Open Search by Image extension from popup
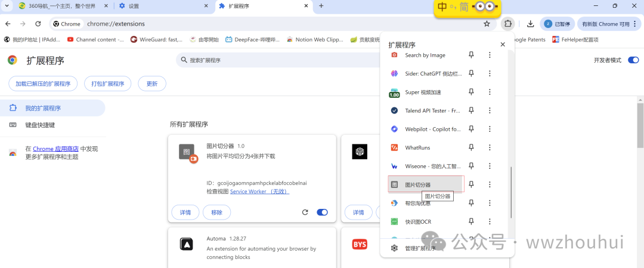 [426, 55]
